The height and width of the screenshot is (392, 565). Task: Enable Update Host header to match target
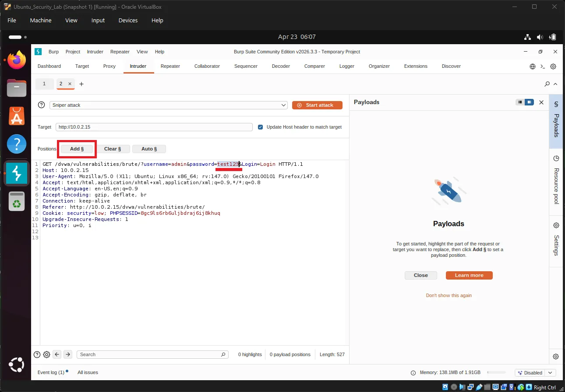point(261,127)
